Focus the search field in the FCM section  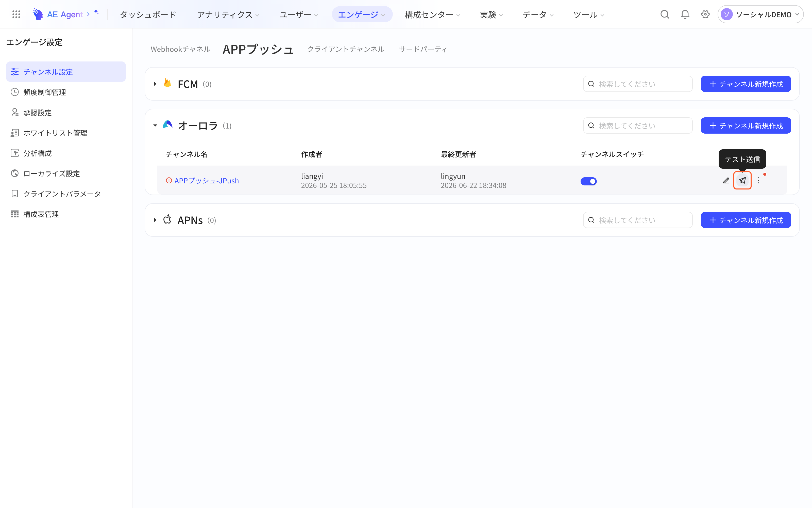point(637,84)
